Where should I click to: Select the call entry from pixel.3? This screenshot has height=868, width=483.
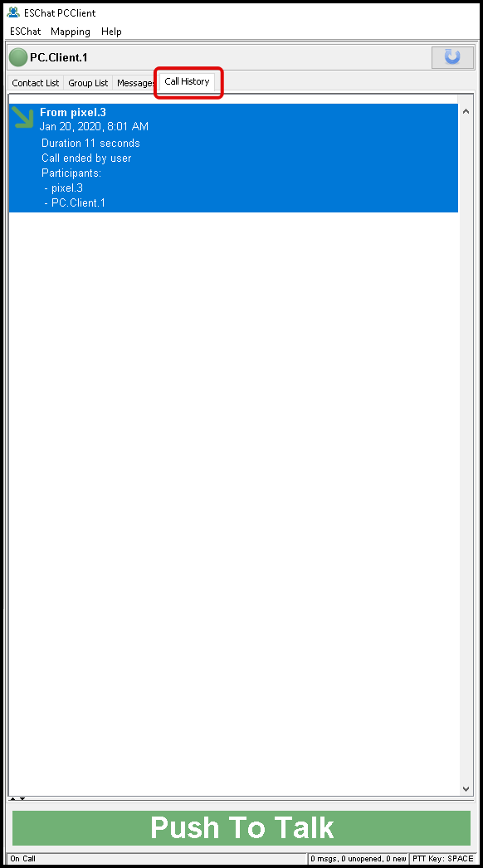[x=233, y=158]
